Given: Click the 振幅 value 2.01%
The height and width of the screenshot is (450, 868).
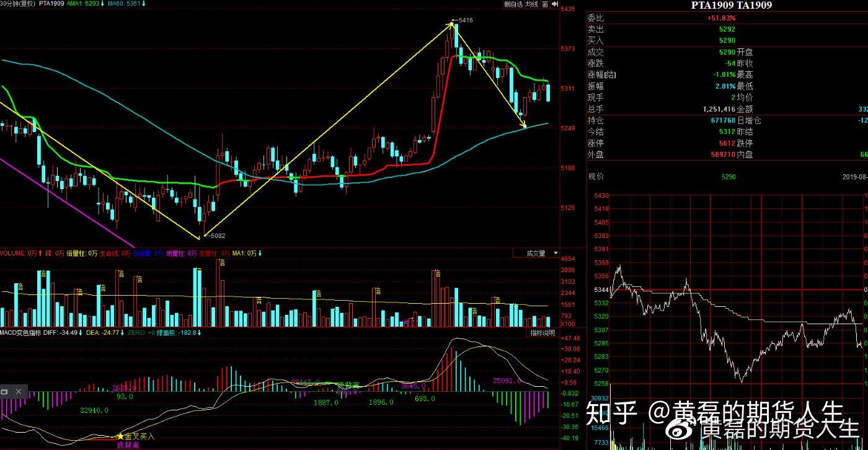Looking at the screenshot, I should (725, 86).
